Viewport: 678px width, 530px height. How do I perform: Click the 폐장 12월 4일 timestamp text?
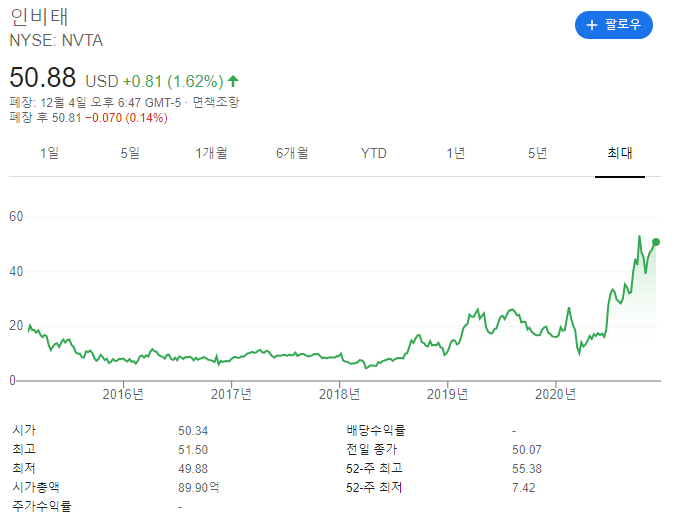point(95,103)
